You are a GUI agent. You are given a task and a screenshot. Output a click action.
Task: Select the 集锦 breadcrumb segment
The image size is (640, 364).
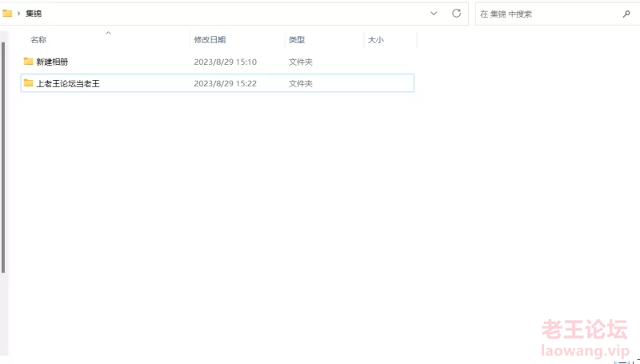[x=34, y=14]
